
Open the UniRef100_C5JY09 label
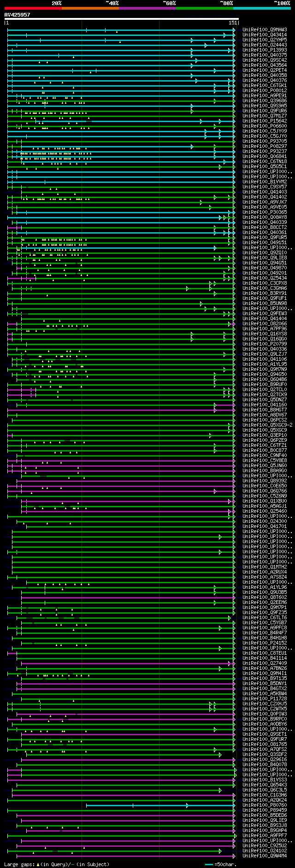click(265, 131)
